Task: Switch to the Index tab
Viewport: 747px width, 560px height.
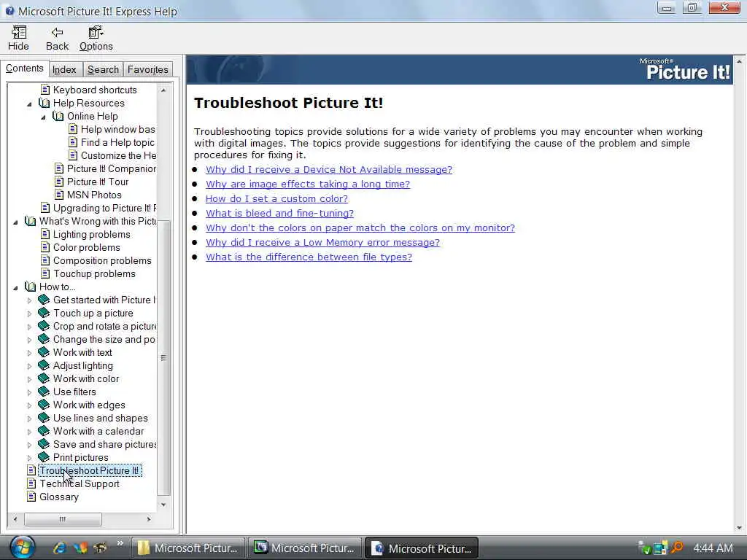Action: click(64, 69)
